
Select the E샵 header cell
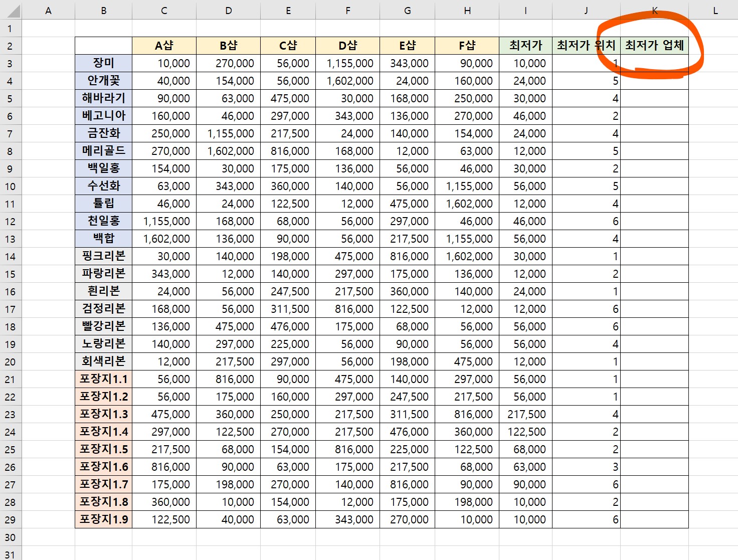click(407, 46)
